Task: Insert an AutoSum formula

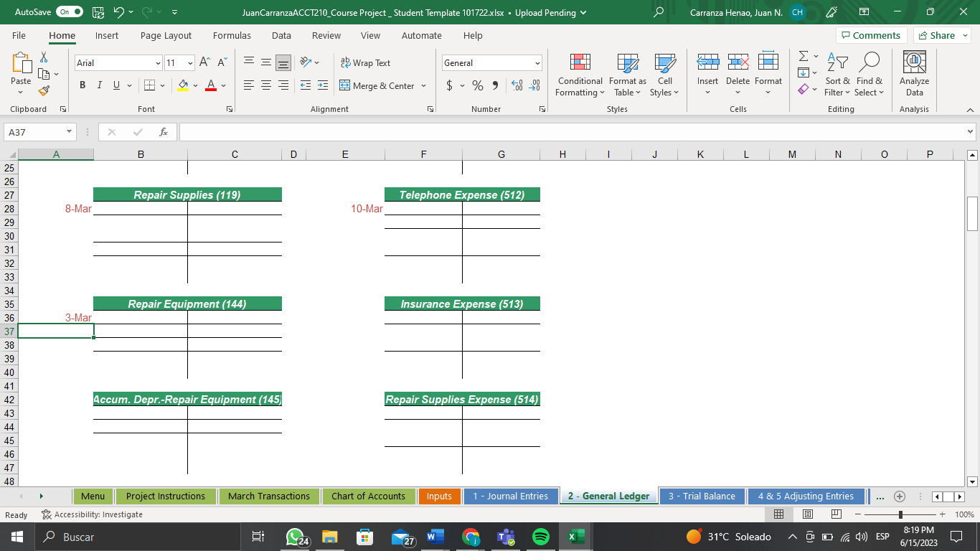Action: pyautogui.click(x=802, y=57)
